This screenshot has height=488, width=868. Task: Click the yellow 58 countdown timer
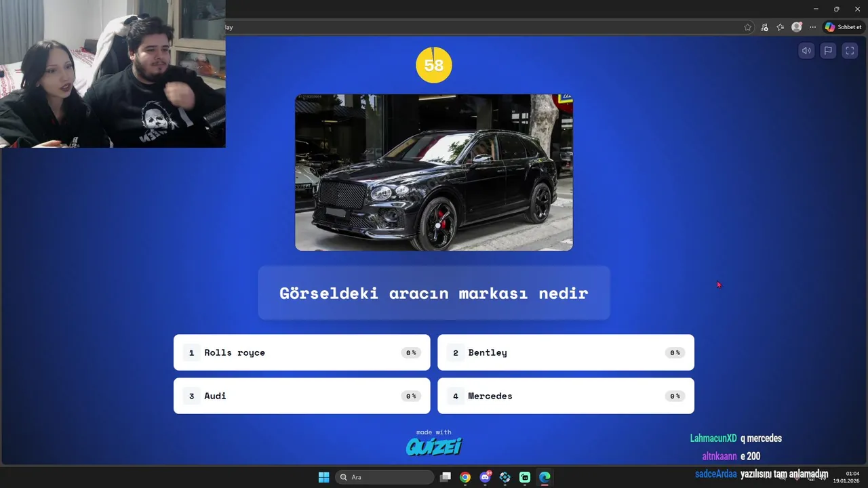pos(434,65)
